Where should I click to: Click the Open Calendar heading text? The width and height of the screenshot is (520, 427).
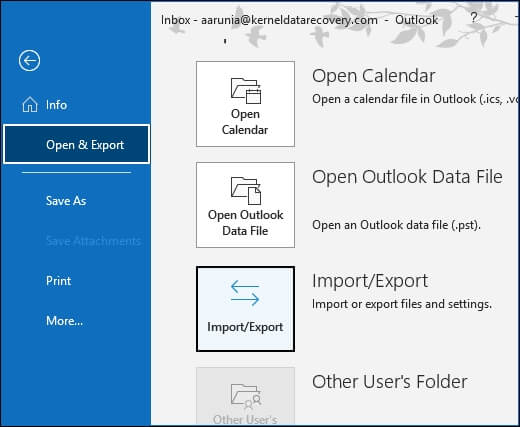click(x=374, y=76)
